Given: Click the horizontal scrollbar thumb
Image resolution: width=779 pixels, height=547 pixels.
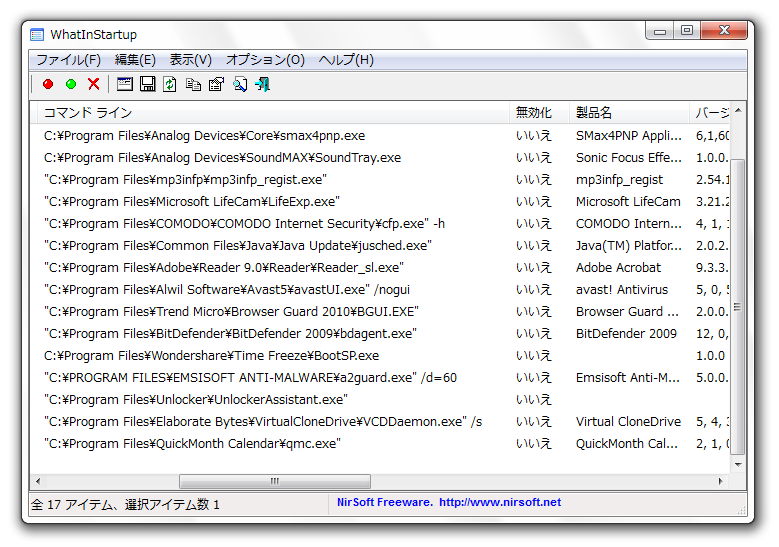Looking at the screenshot, I should pyautogui.click(x=275, y=481).
